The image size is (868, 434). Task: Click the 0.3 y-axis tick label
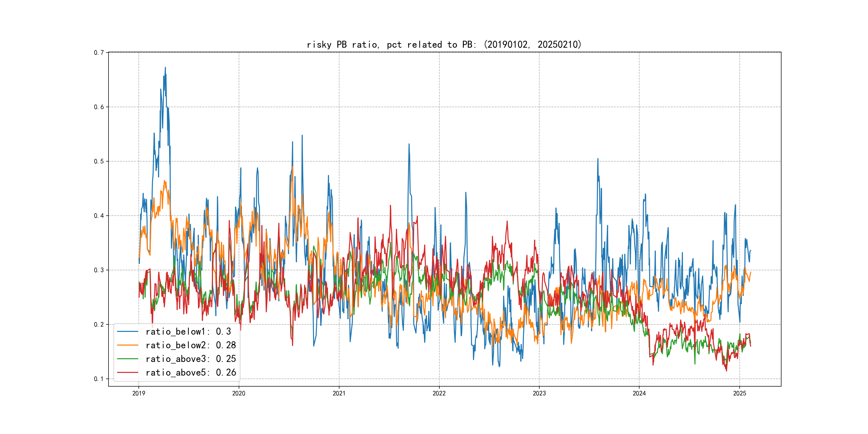tap(99, 270)
